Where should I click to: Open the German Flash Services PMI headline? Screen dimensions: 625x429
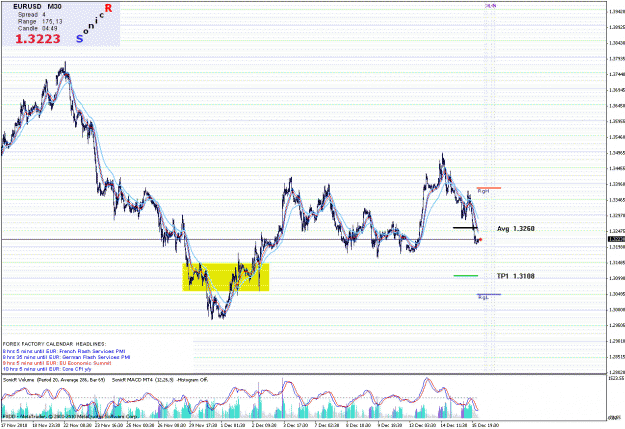pos(66,357)
